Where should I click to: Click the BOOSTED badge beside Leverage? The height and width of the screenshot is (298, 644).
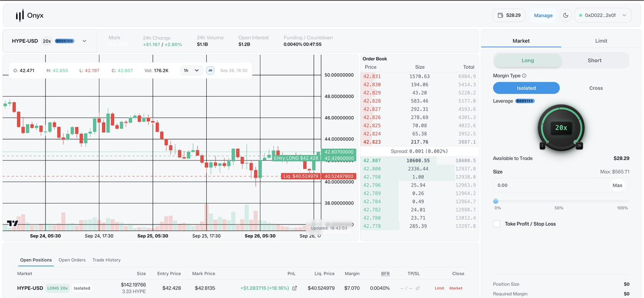(x=525, y=100)
